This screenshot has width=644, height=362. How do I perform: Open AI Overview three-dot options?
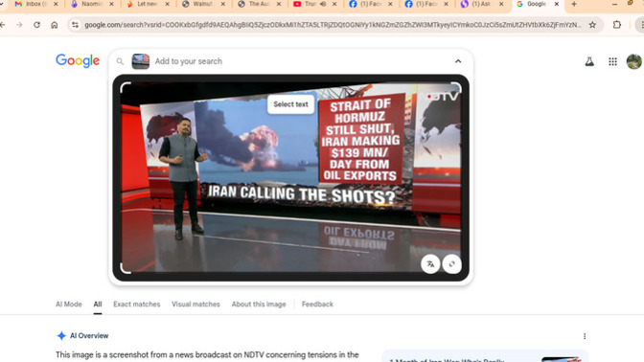pyautogui.click(x=585, y=336)
